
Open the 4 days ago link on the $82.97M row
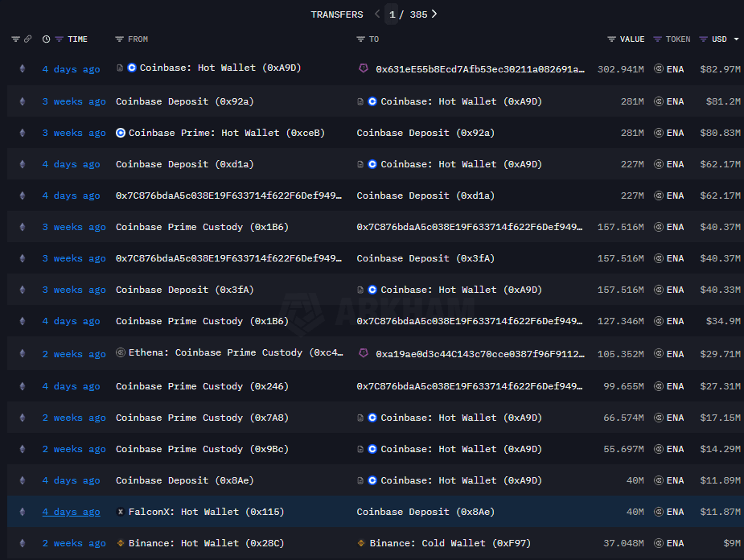pyautogui.click(x=71, y=69)
